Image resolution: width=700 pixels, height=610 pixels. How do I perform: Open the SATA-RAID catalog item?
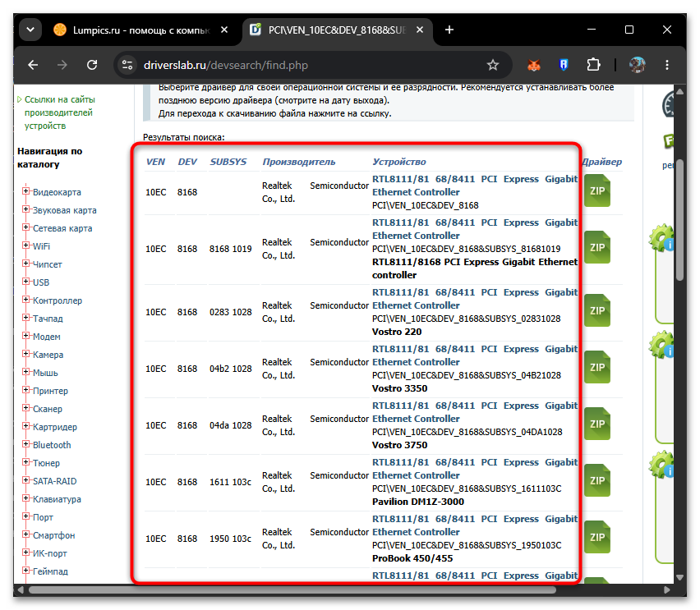pyautogui.click(x=54, y=481)
